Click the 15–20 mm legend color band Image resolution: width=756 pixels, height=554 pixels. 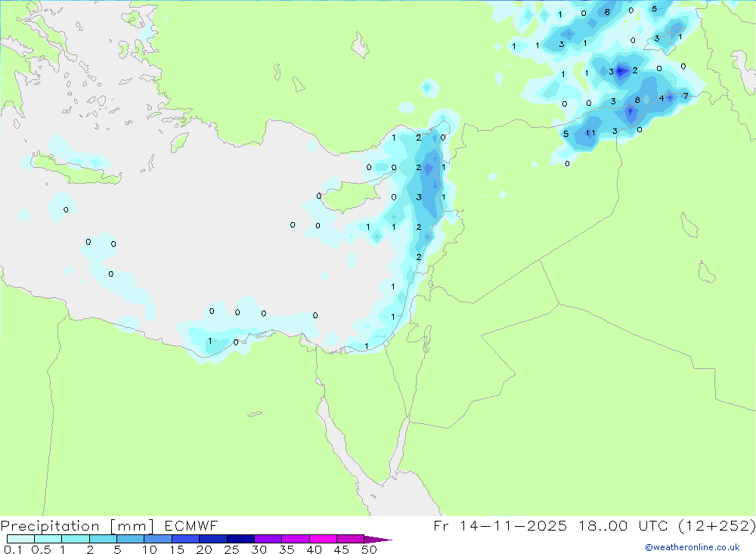185,539
